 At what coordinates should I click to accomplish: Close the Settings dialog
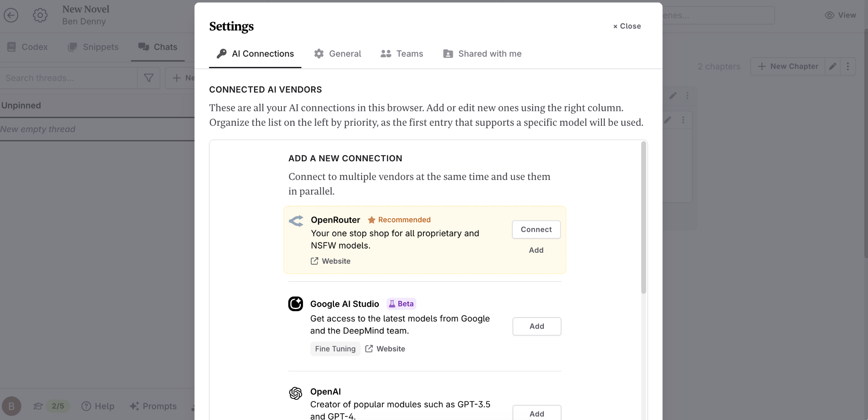pos(627,26)
